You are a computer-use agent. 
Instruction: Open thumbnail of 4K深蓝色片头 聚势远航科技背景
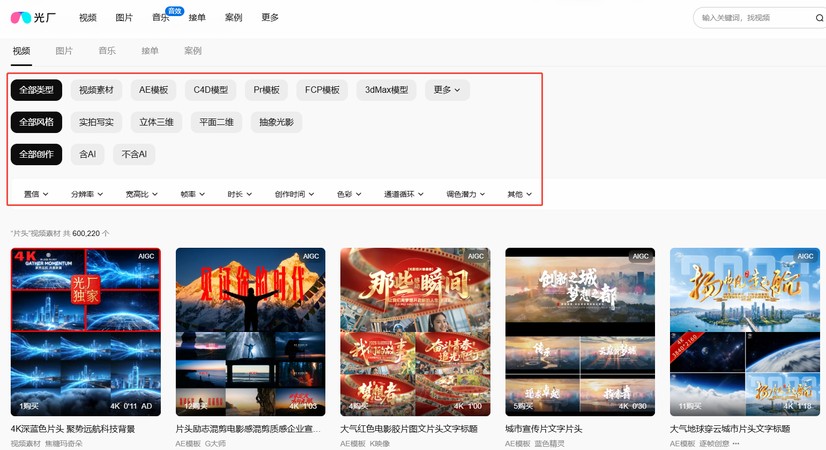(x=86, y=332)
